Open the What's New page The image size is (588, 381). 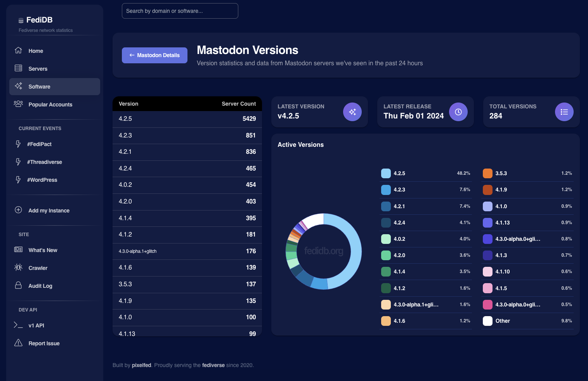click(55, 250)
